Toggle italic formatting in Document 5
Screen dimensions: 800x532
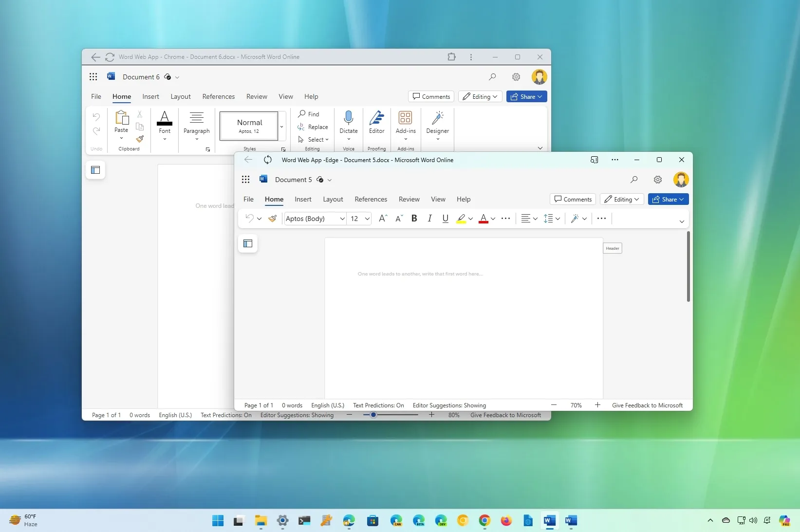(429, 219)
